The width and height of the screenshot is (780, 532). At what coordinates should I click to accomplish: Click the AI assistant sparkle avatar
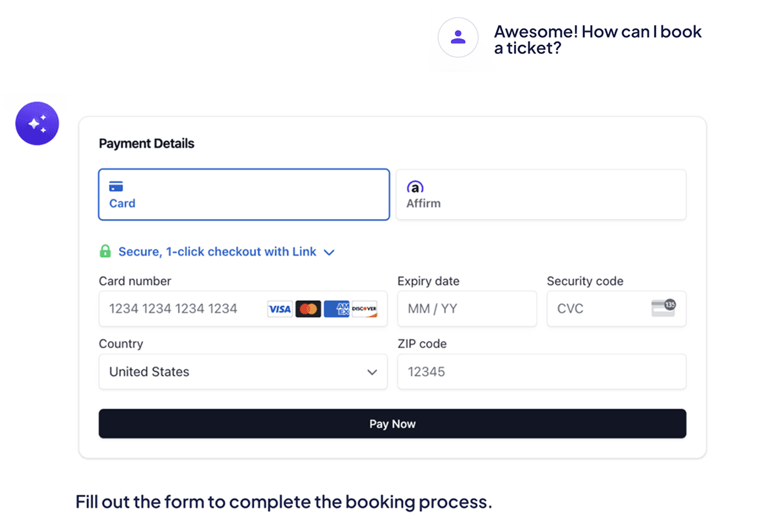click(x=37, y=123)
